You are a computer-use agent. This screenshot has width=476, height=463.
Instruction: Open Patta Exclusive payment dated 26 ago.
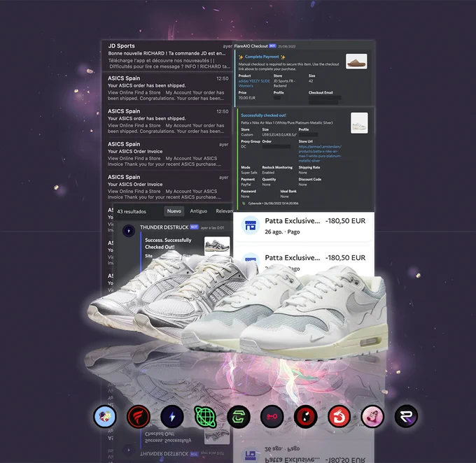pyautogui.click(x=304, y=226)
